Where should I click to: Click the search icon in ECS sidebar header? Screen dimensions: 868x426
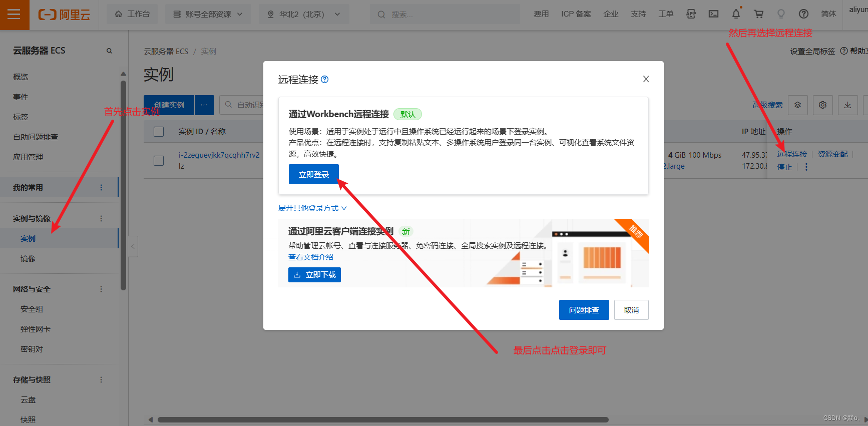(109, 51)
